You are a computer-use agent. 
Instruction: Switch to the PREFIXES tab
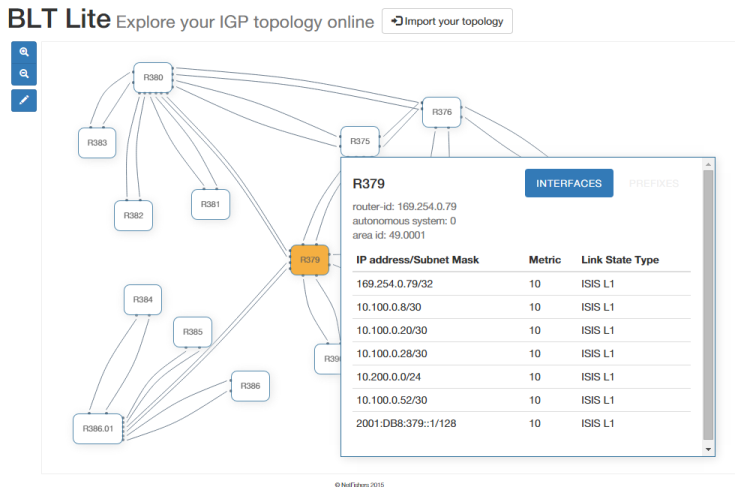tap(653, 183)
